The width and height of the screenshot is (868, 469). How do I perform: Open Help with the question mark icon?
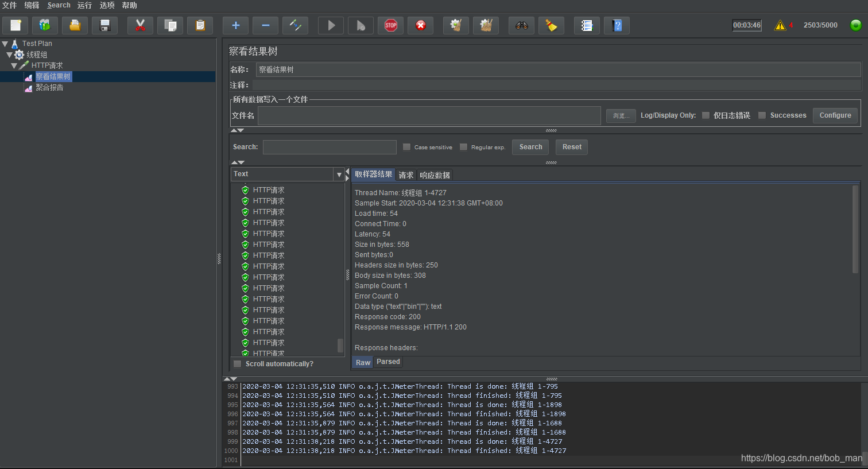tap(617, 25)
